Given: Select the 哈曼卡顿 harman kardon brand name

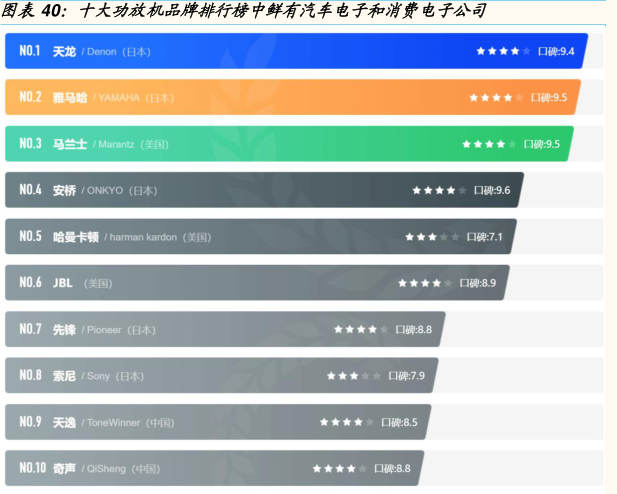Looking at the screenshot, I should click(132, 237).
